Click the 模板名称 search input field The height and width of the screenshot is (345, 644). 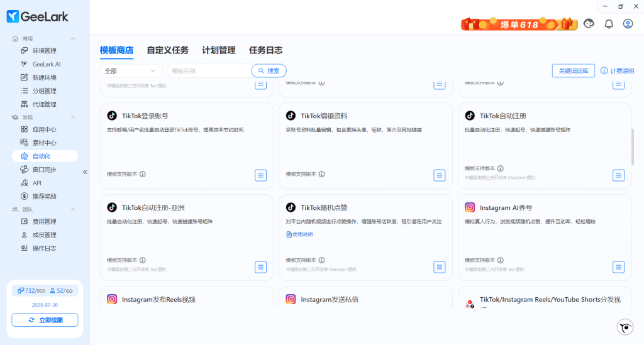[208, 71]
